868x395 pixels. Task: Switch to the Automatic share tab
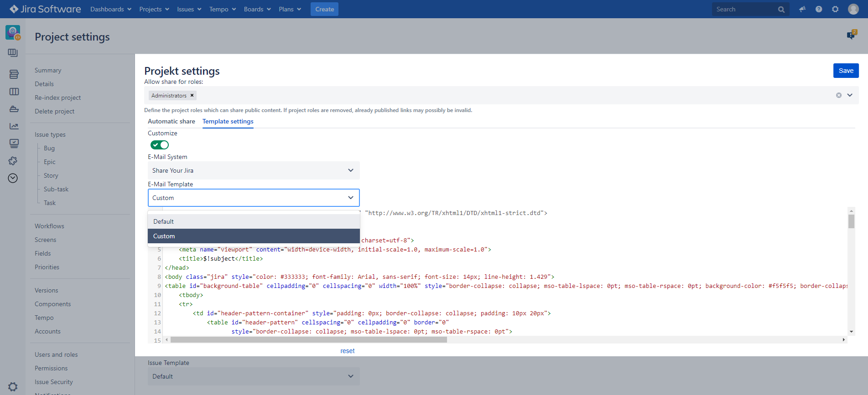172,121
